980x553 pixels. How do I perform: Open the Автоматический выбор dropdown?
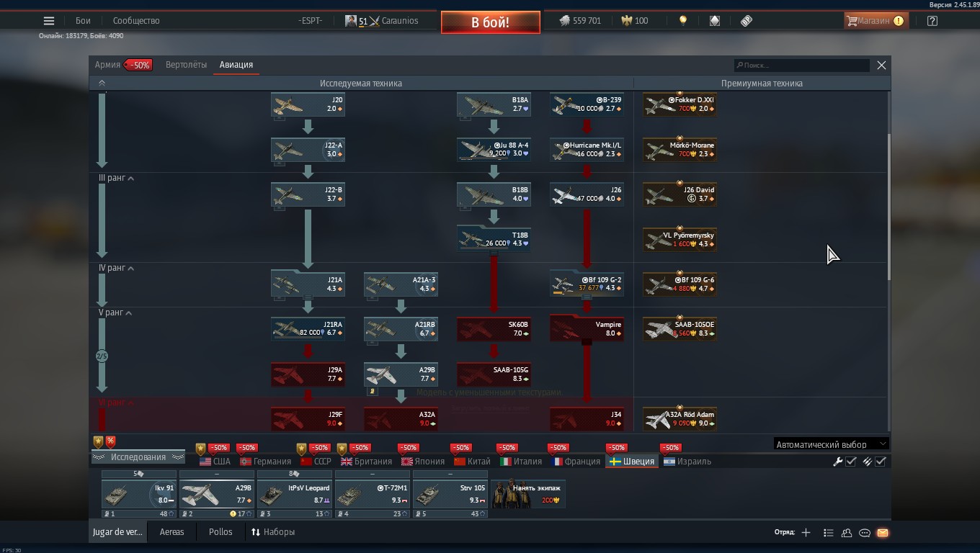pos(831,444)
